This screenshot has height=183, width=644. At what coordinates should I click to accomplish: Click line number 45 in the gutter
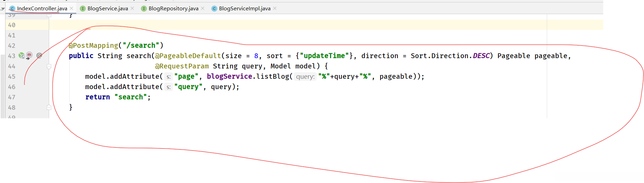click(x=12, y=77)
